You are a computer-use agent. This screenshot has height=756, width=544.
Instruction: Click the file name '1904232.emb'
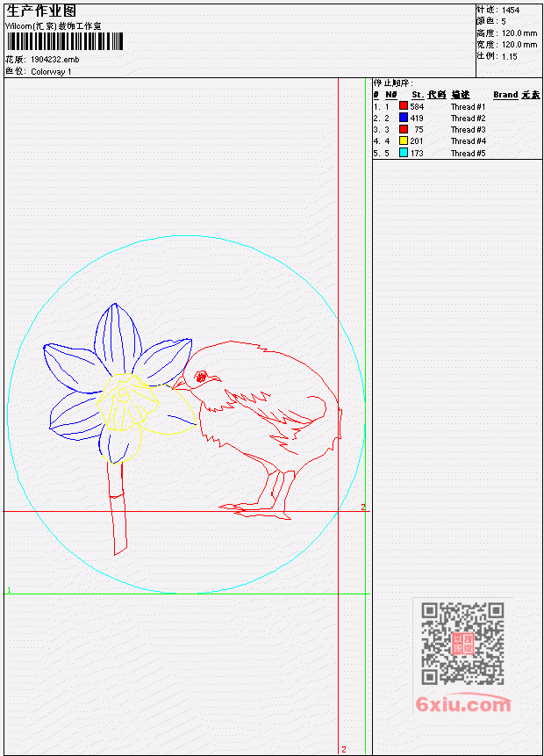point(55,60)
